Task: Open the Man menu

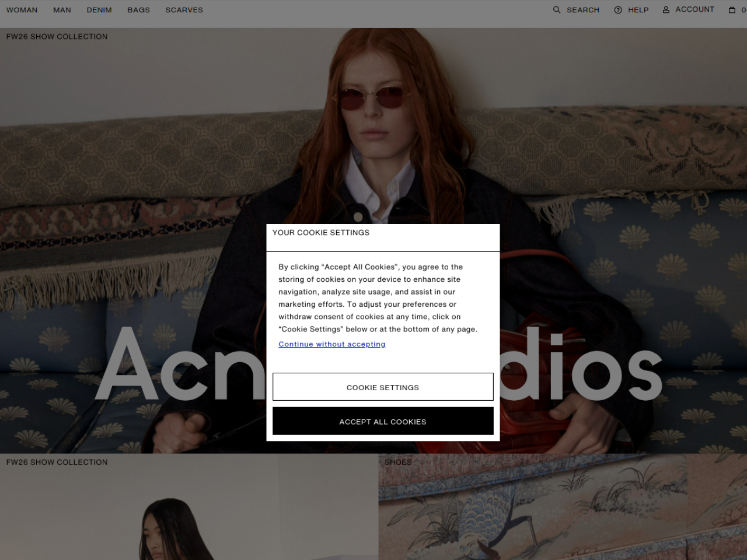Action: pos(62,10)
